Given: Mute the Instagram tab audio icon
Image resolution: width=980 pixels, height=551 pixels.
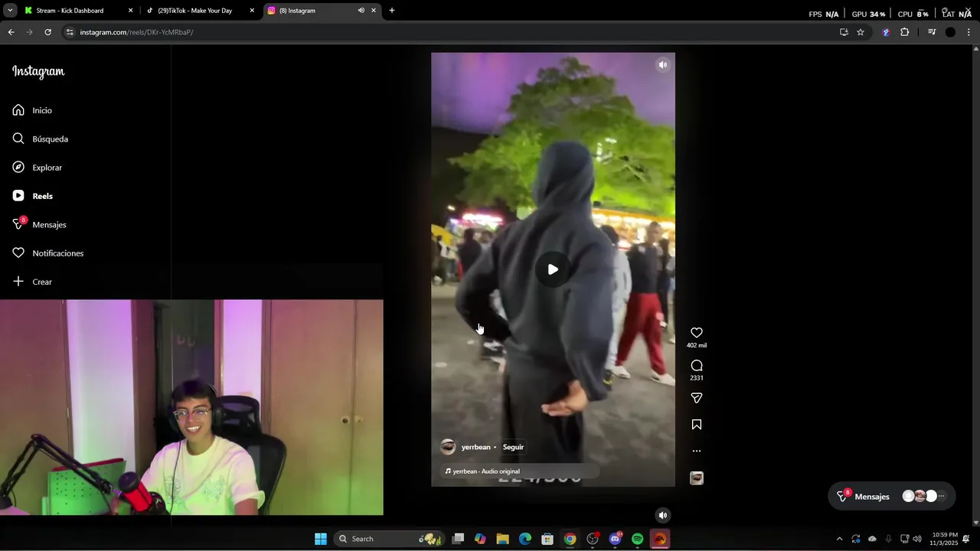Looking at the screenshot, I should pyautogui.click(x=361, y=11).
